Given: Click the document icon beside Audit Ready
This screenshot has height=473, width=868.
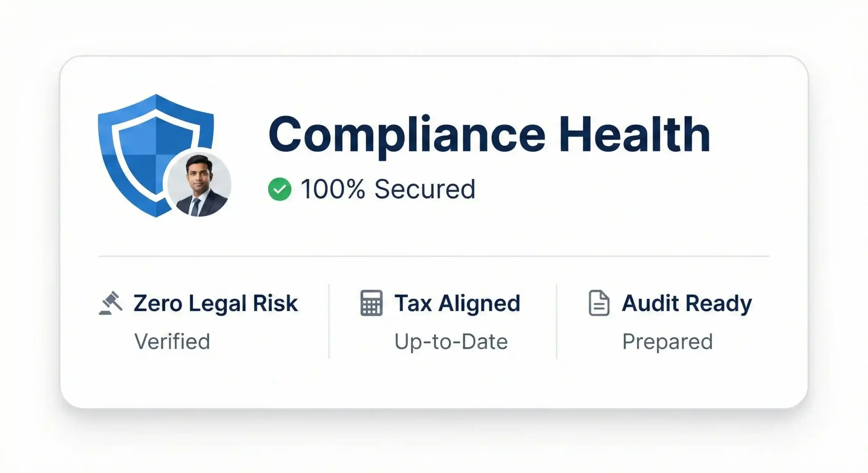Looking at the screenshot, I should point(599,303).
